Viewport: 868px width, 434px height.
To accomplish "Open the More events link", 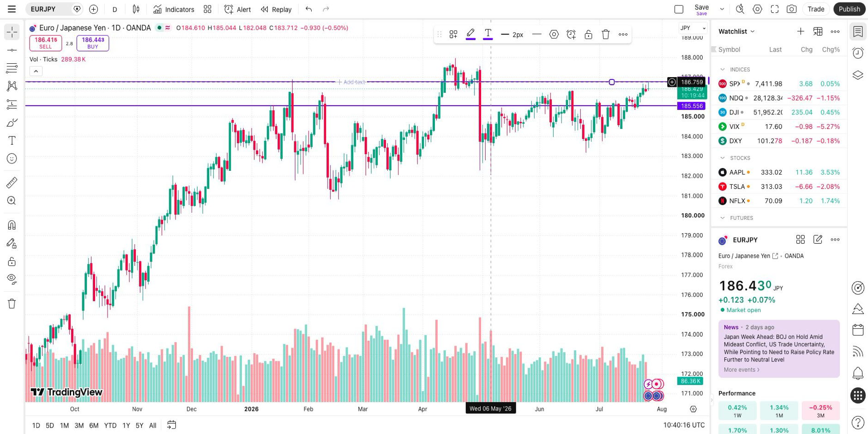I will (741, 370).
